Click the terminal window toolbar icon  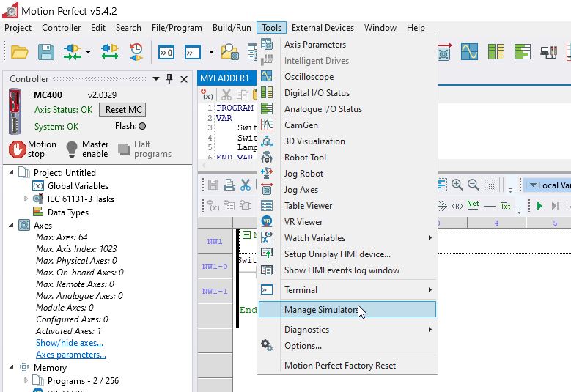[x=192, y=52]
